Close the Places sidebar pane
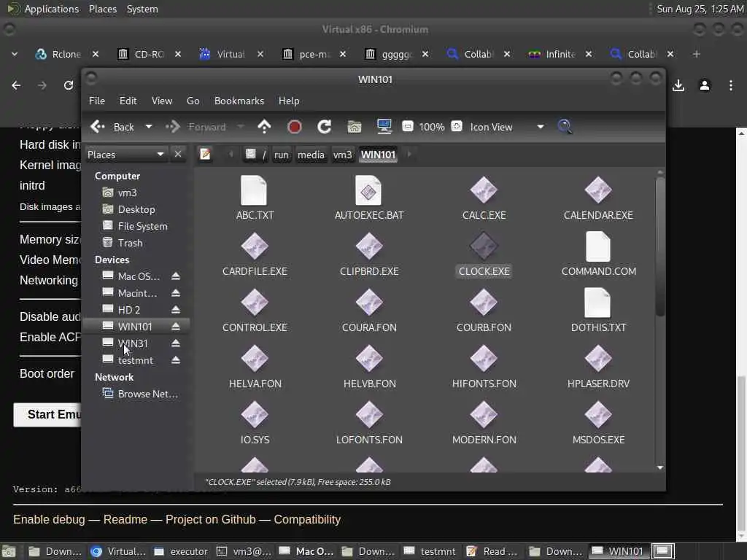The width and height of the screenshot is (747, 560). (178, 155)
